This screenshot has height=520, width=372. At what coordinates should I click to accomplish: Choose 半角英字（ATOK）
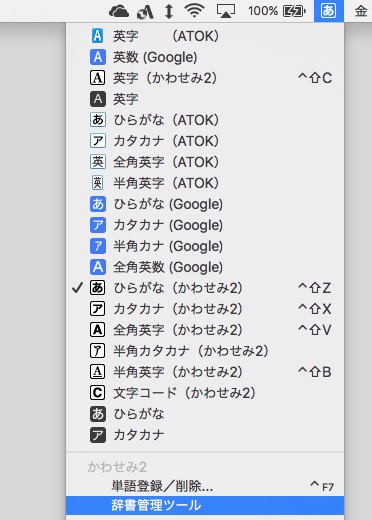point(205,183)
